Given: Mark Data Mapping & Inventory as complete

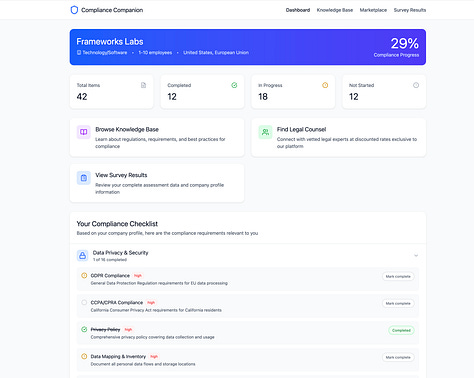Looking at the screenshot, I should [x=398, y=357].
